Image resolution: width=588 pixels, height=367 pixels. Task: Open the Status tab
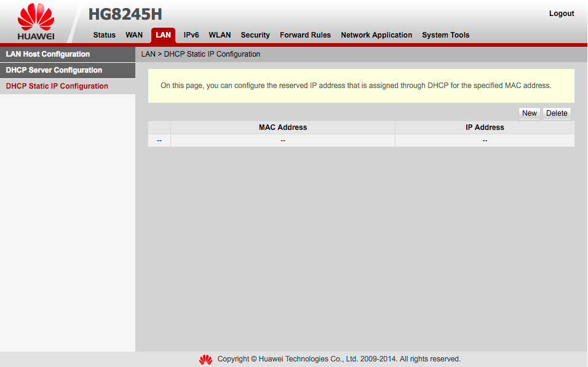coord(104,35)
